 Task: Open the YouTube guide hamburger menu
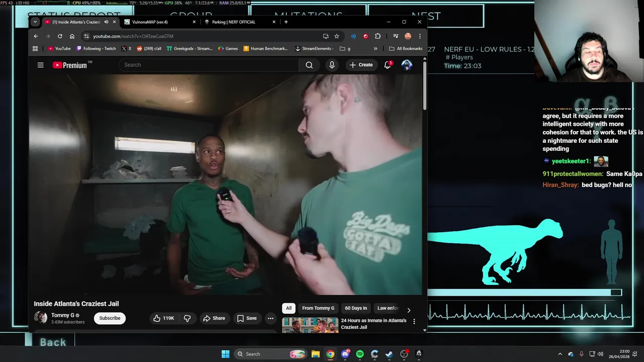(40, 65)
